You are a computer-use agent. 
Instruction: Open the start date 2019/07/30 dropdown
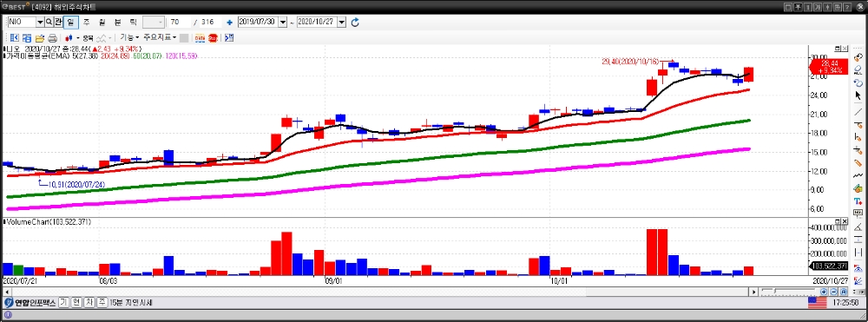283,22
